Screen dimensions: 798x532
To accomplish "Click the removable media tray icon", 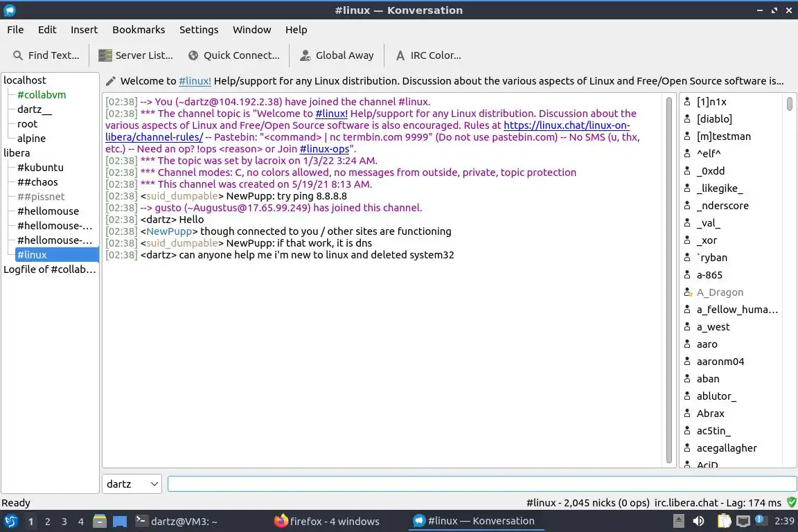I will click(678, 521).
